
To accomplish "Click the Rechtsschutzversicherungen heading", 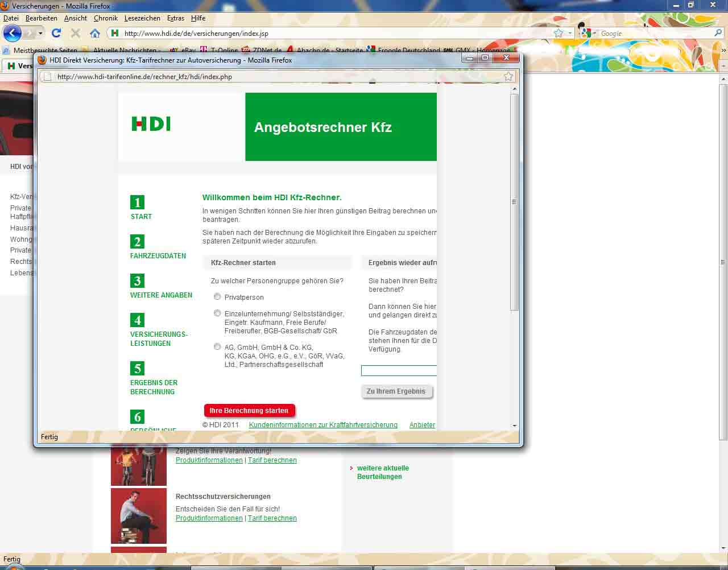I will tap(223, 497).
